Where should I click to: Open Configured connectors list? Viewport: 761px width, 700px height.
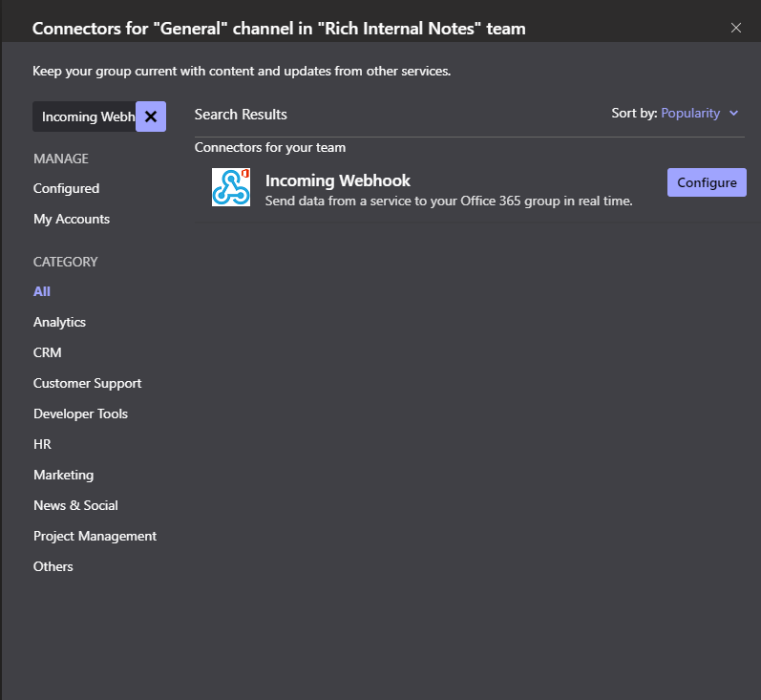(x=67, y=188)
